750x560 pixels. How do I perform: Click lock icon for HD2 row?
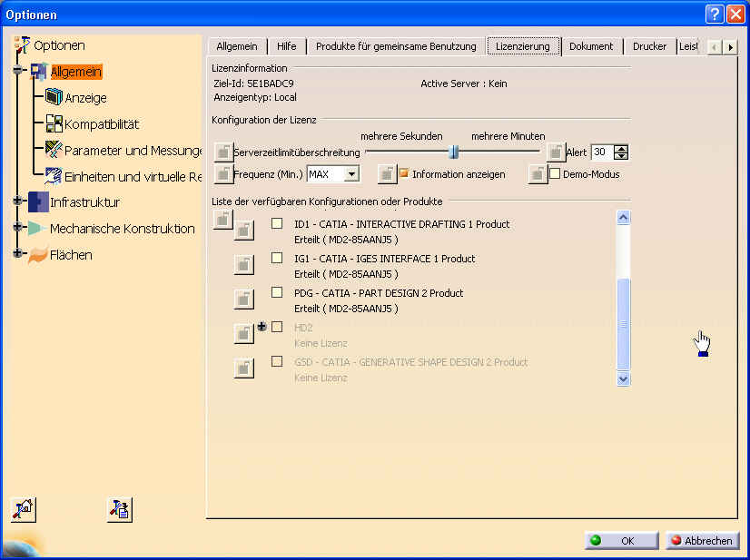tap(243, 334)
